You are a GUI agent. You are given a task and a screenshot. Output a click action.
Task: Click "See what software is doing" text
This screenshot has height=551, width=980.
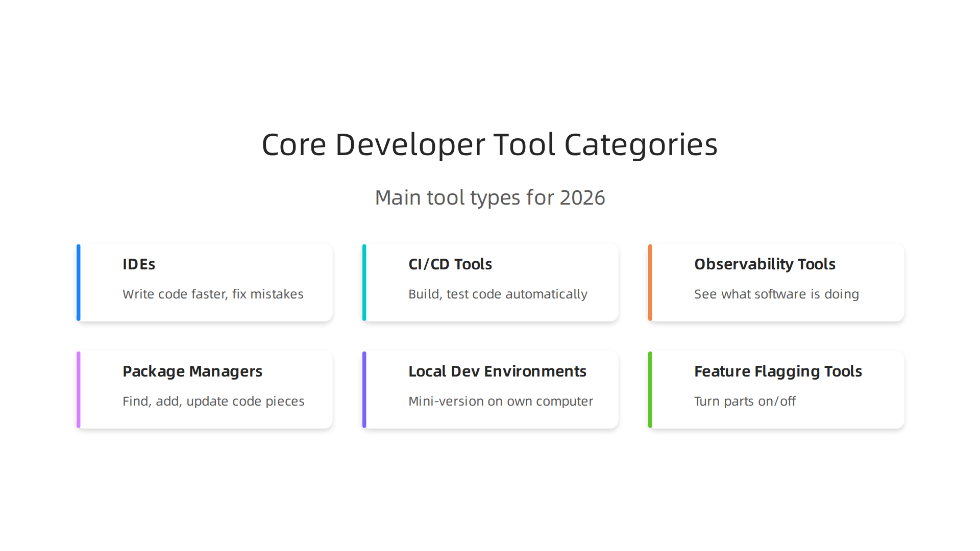pos(776,294)
